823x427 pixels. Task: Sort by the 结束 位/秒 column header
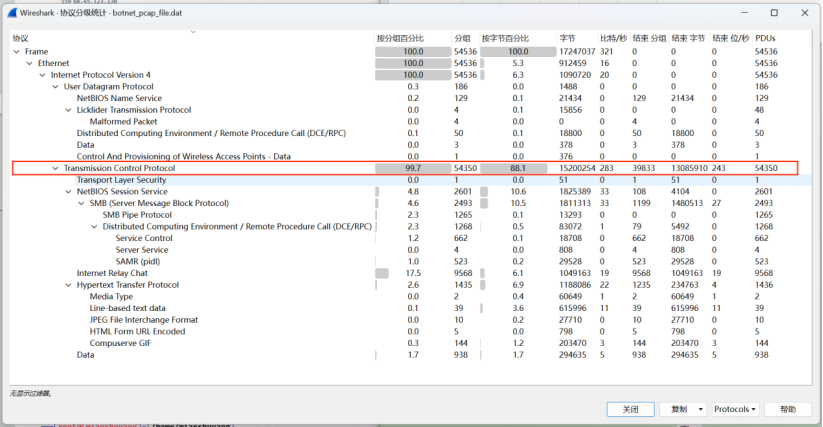(x=731, y=38)
